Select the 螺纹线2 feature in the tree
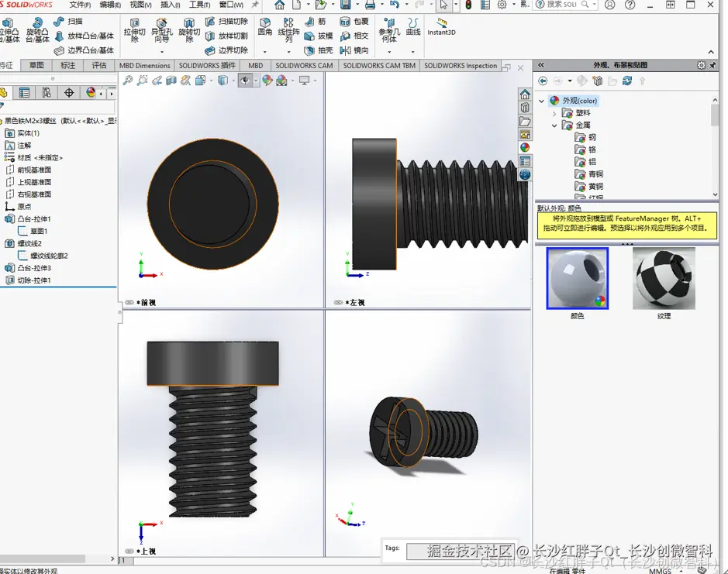The height and width of the screenshot is (574, 728). click(x=24, y=243)
